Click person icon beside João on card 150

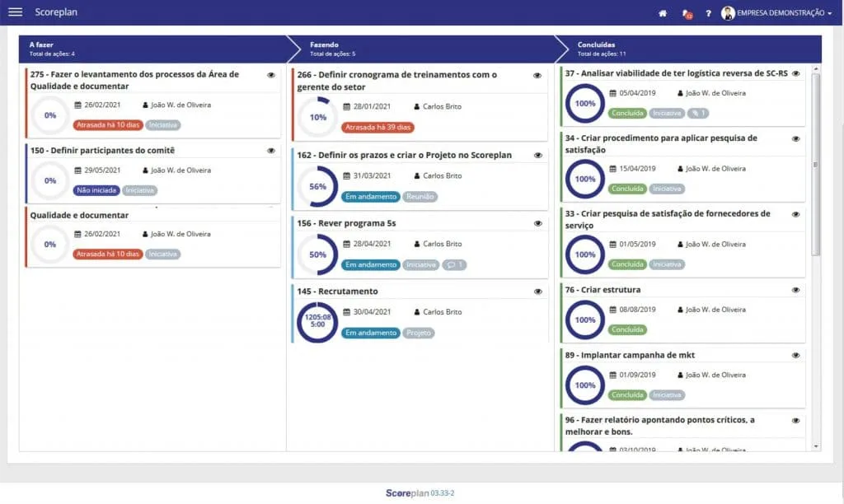(145, 170)
